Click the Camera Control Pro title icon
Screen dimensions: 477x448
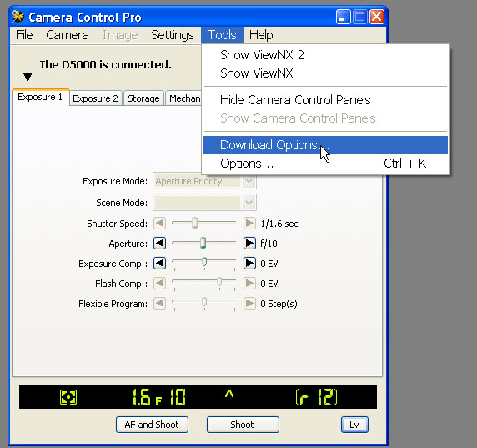(x=18, y=17)
